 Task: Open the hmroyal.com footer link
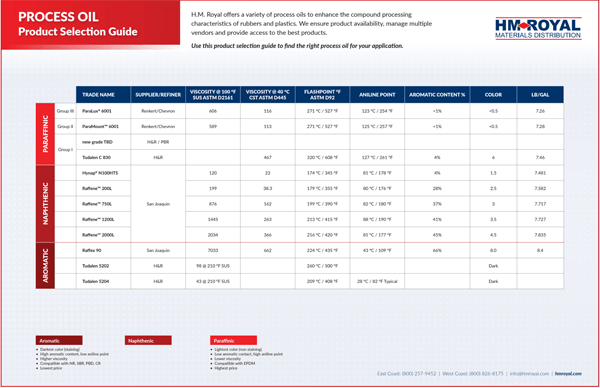[x=568, y=373]
